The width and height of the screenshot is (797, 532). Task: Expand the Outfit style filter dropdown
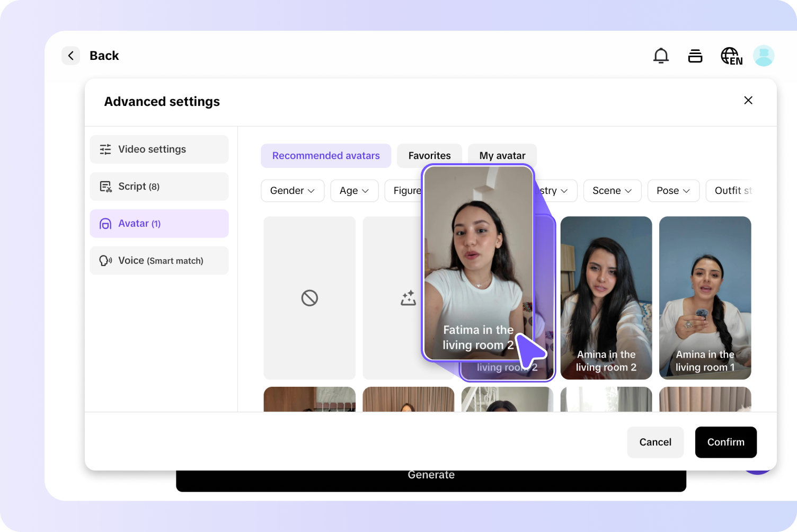click(x=730, y=191)
